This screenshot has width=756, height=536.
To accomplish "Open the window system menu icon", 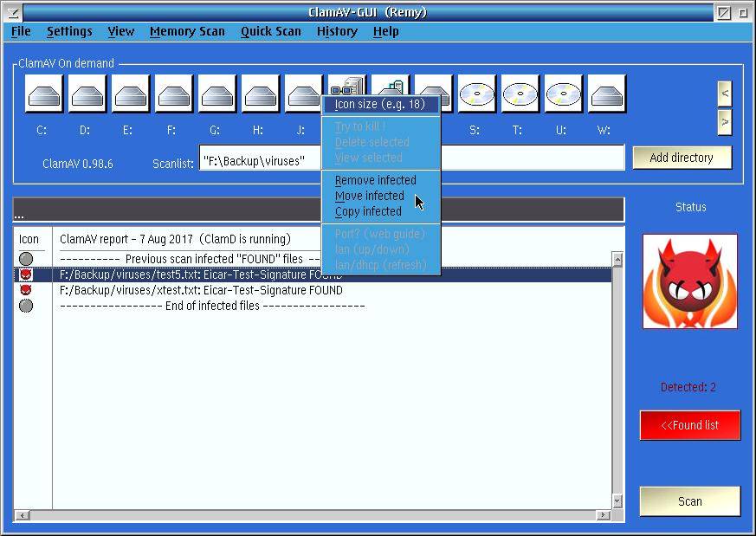I will (13, 12).
